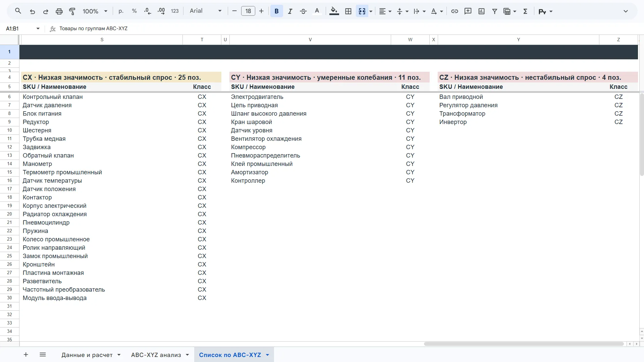Screen dimensions: 644x362
Task: Click the Insert comment icon
Action: [468, 11]
